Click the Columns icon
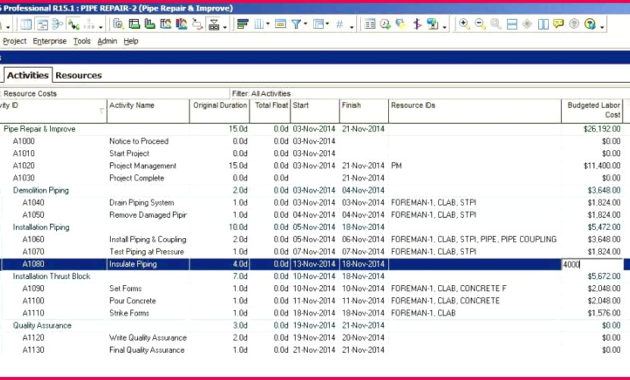Viewport: 630px width, 380px height. point(259,25)
